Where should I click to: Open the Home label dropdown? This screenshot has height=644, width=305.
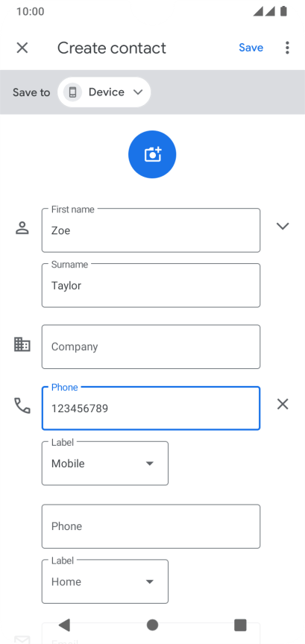point(105,581)
